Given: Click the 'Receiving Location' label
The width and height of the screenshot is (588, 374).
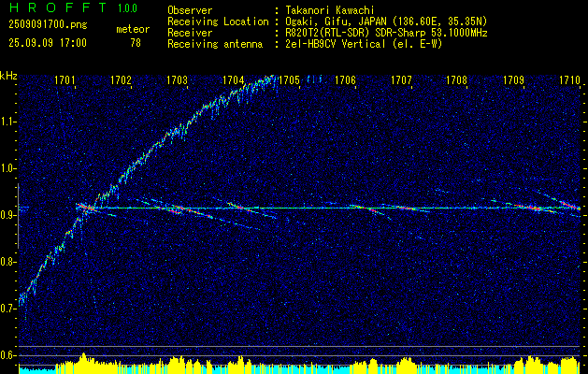Looking at the screenshot, I should pos(218,22).
